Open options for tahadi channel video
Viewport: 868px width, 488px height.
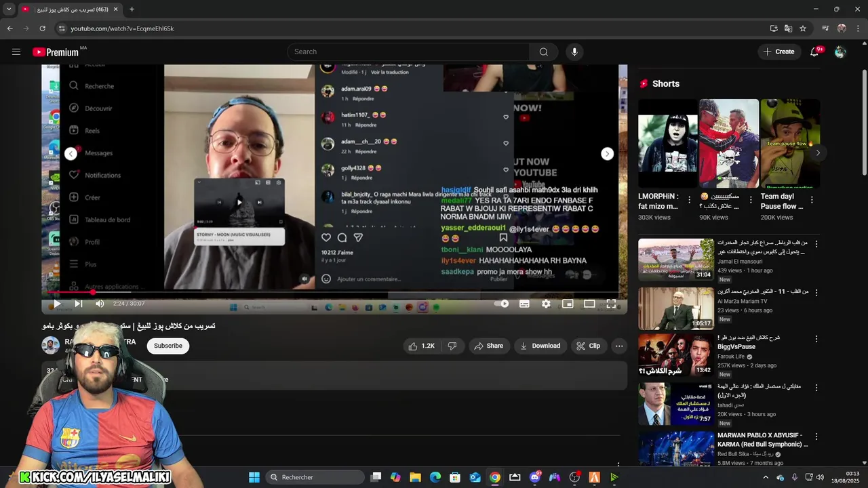click(x=816, y=388)
